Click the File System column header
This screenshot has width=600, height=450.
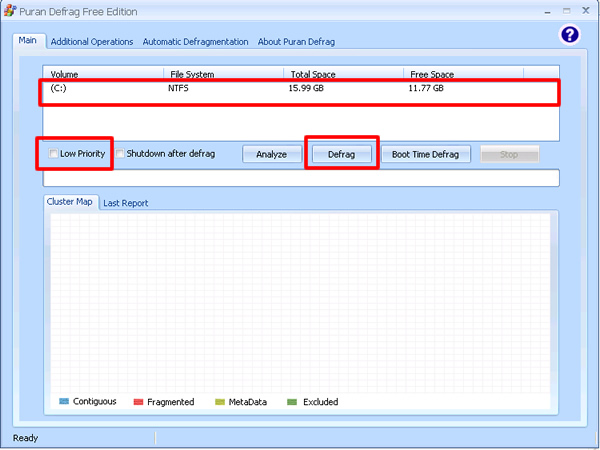(224, 74)
